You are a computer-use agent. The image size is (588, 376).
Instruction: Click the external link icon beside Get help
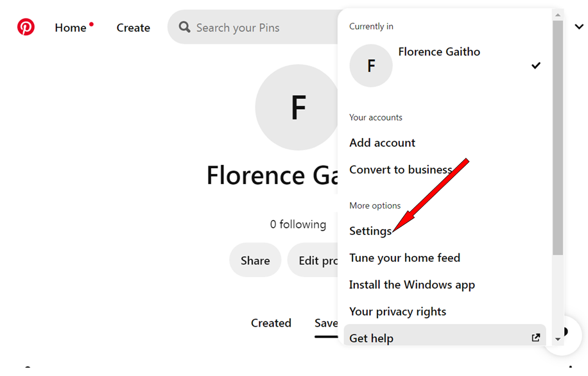coord(535,337)
